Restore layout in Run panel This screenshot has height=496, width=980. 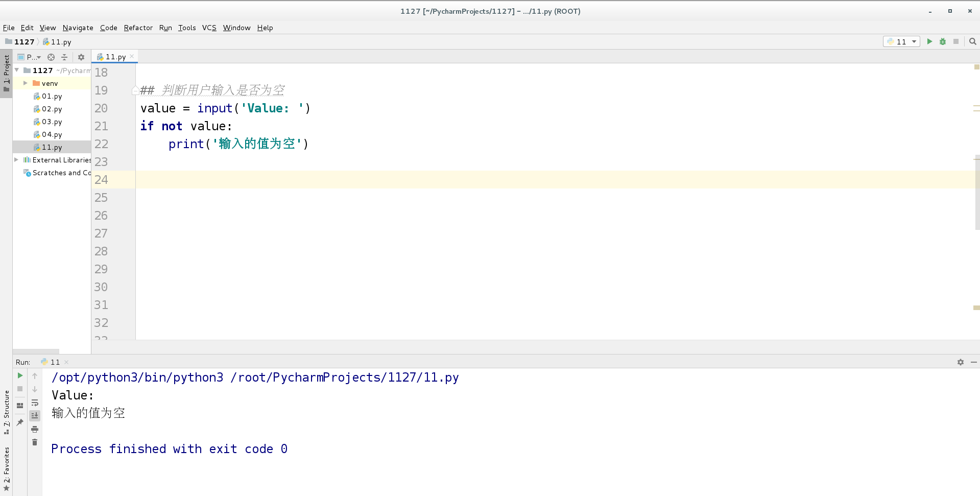coord(20,406)
